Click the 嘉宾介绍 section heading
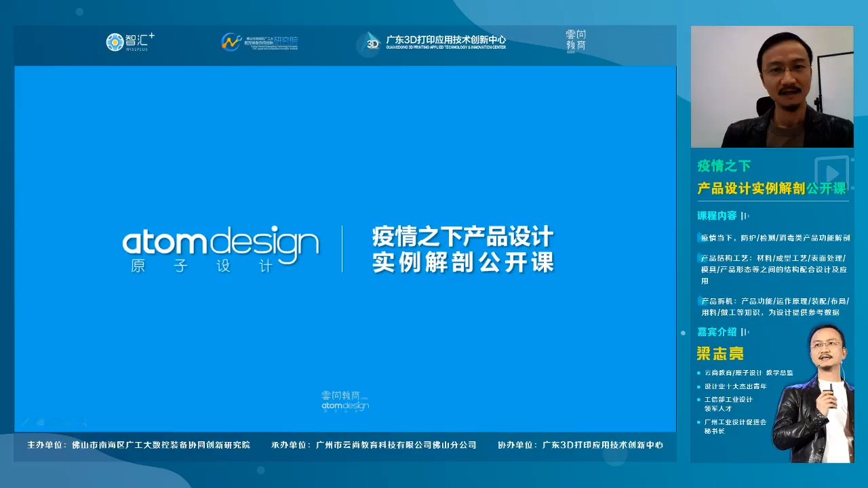 pos(717,331)
